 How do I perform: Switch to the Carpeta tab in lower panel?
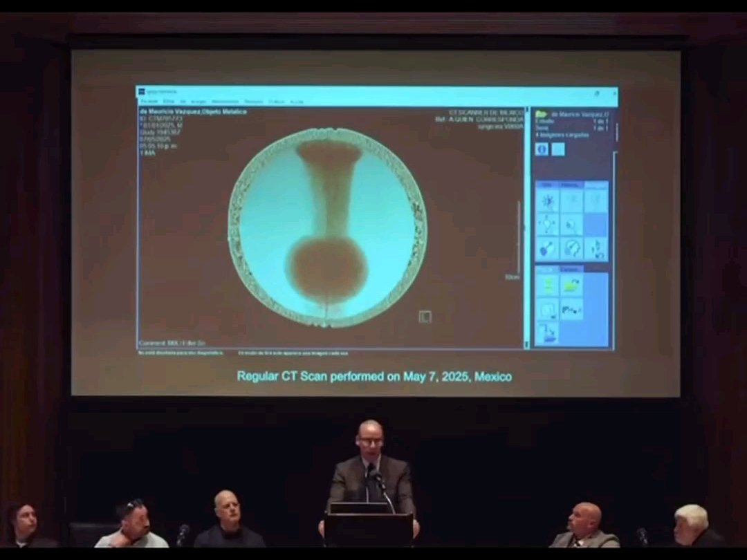click(x=570, y=270)
